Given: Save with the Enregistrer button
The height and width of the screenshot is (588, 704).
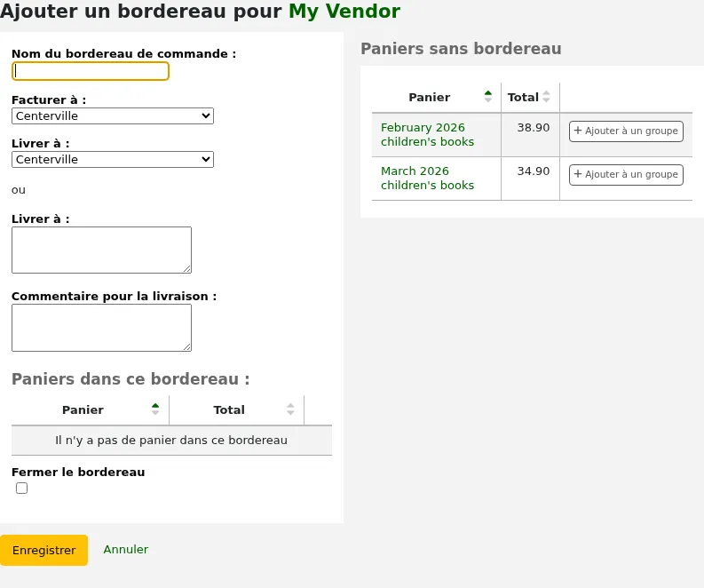Looking at the screenshot, I should pos(44,551).
